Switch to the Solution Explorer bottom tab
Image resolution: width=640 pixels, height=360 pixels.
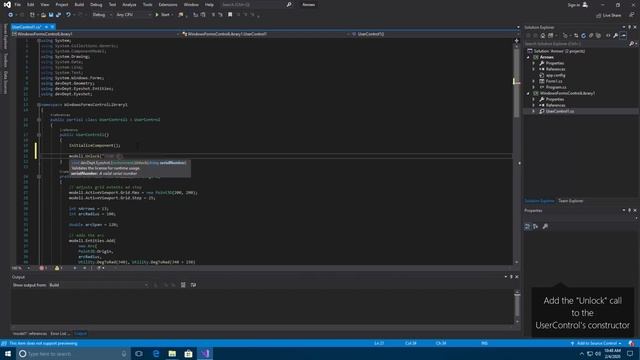[539, 201]
